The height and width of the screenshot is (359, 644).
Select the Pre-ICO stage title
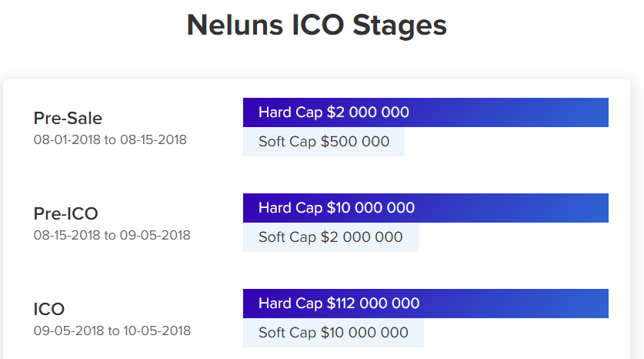coord(66,213)
